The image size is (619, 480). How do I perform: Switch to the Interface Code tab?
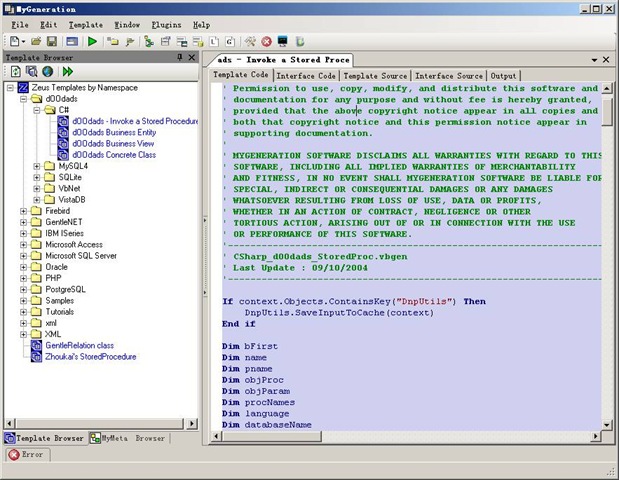(x=306, y=75)
